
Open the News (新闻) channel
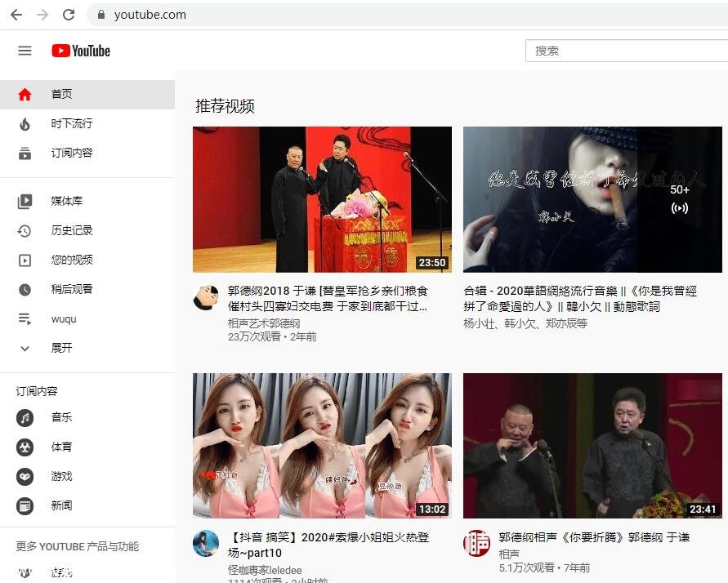61,506
